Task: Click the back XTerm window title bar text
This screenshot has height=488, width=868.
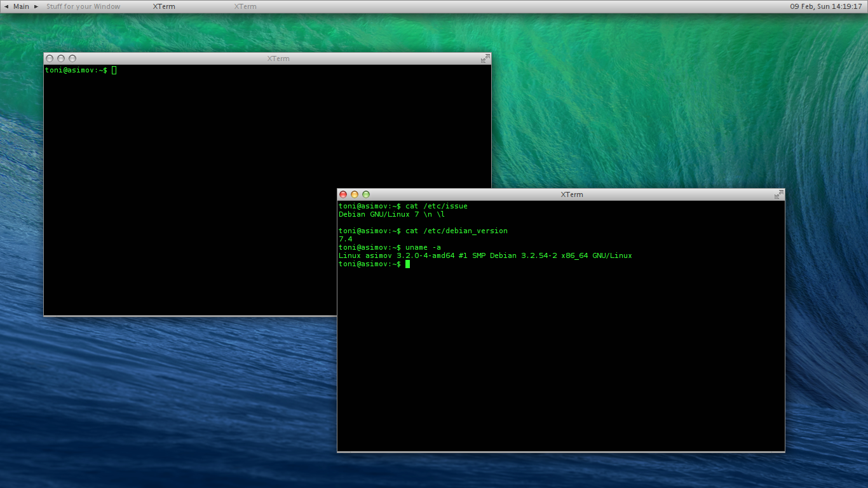Action: coord(278,58)
